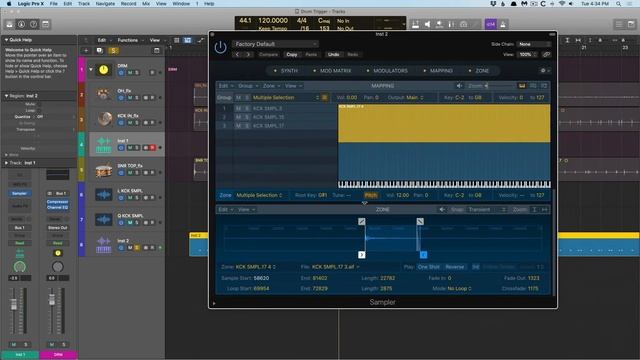This screenshot has width=640, height=360.
Task: Open the Navigate menu in menu bar
Action: [x=105, y=4]
